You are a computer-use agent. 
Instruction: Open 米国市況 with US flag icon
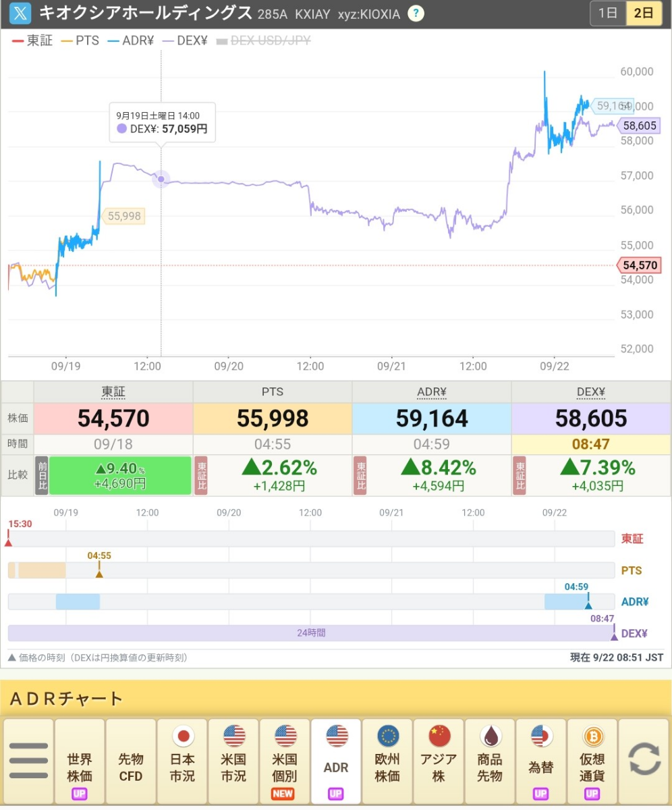(233, 761)
